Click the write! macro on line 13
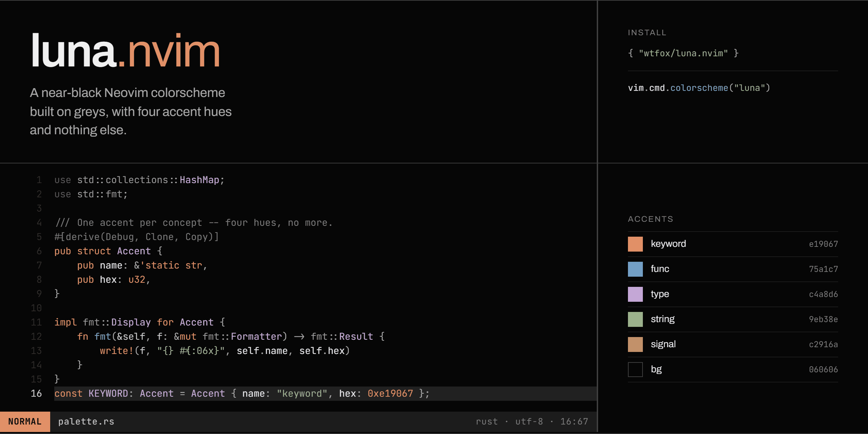 tap(117, 351)
